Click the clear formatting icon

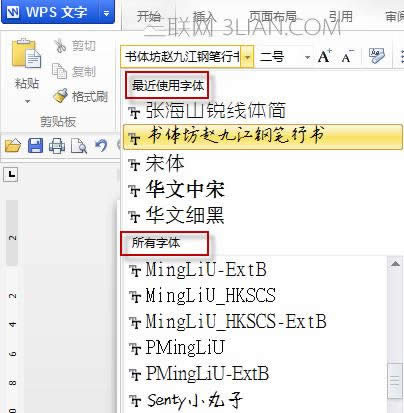tap(377, 56)
